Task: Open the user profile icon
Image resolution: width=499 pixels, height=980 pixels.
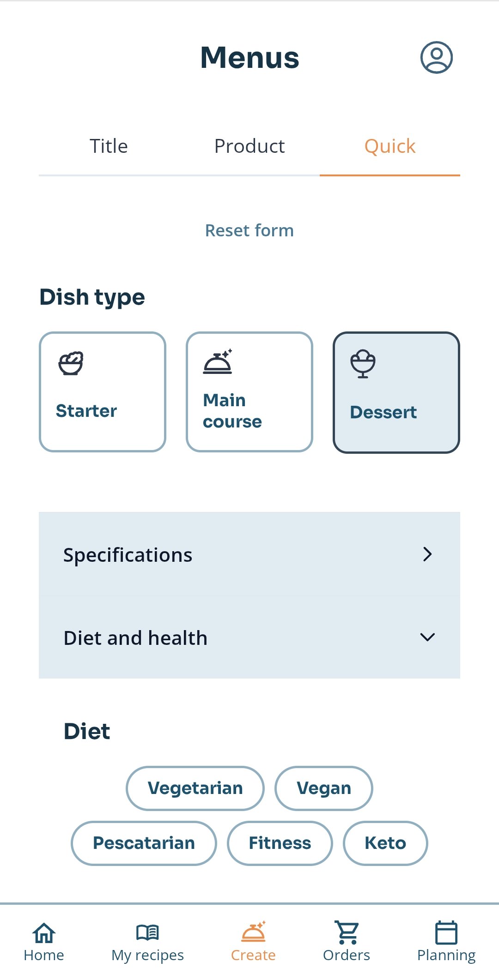Action: tap(436, 58)
